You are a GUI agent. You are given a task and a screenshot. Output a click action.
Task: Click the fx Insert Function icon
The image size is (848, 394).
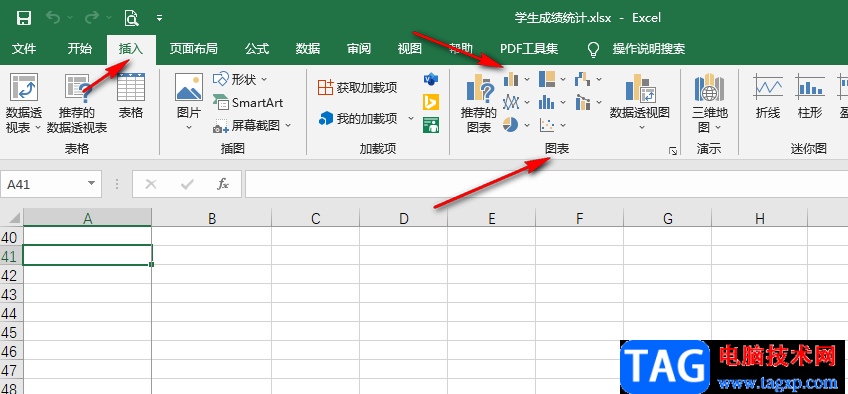(x=222, y=185)
